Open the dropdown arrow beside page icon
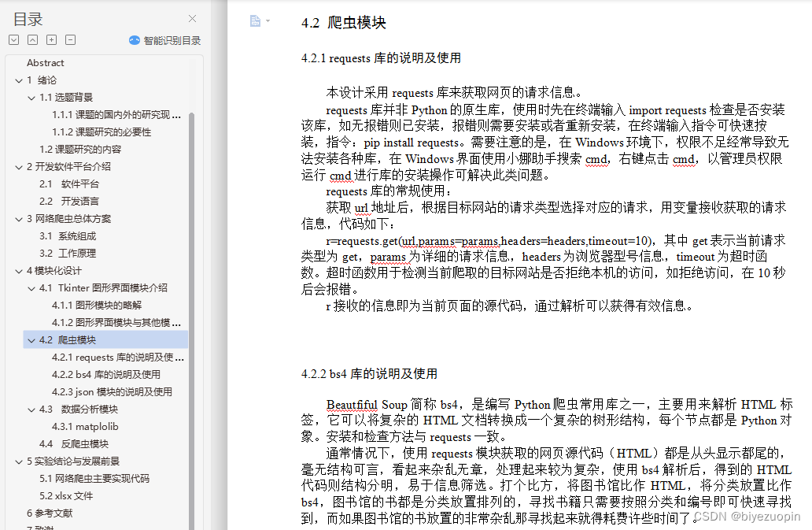Image resolution: width=812 pixels, height=530 pixels. [268, 20]
